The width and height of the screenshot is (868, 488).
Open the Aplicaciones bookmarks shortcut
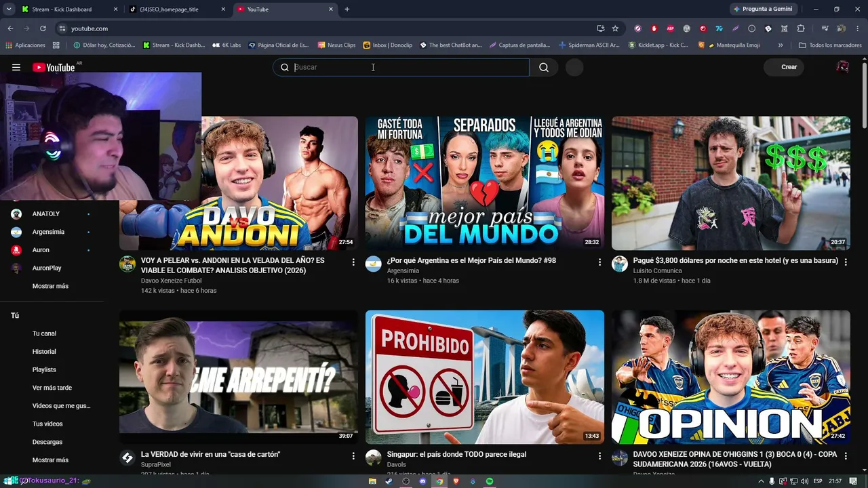[25, 45]
